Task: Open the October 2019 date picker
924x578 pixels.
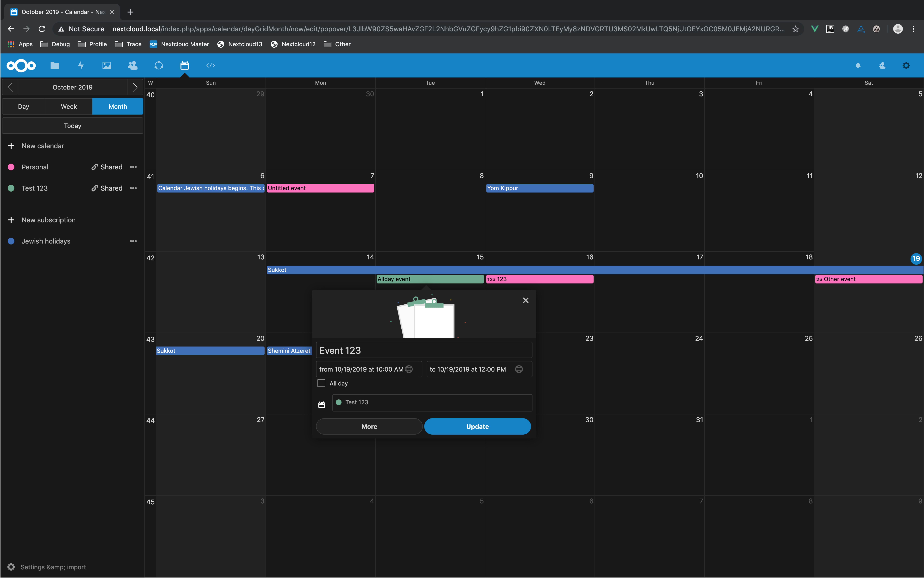Action: coord(73,87)
